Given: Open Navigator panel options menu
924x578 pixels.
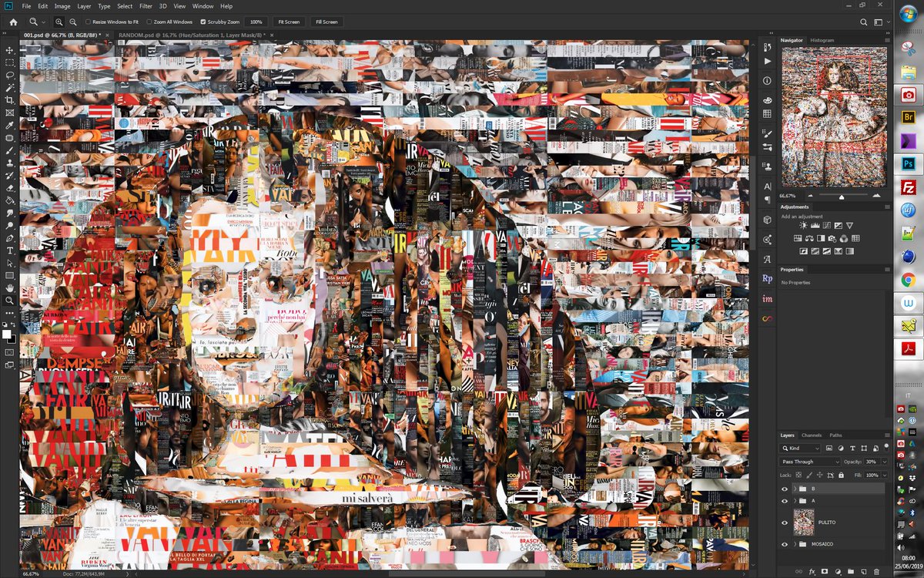Looking at the screenshot, I should pyautogui.click(x=887, y=40).
